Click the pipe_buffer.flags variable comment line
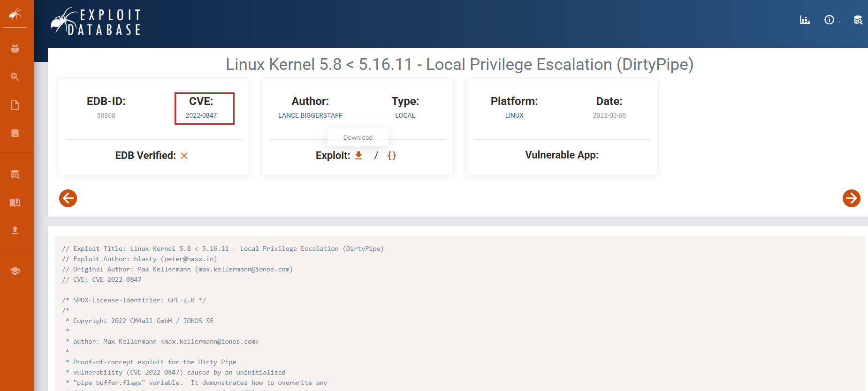Screen dimensions: 868x391 (196, 383)
